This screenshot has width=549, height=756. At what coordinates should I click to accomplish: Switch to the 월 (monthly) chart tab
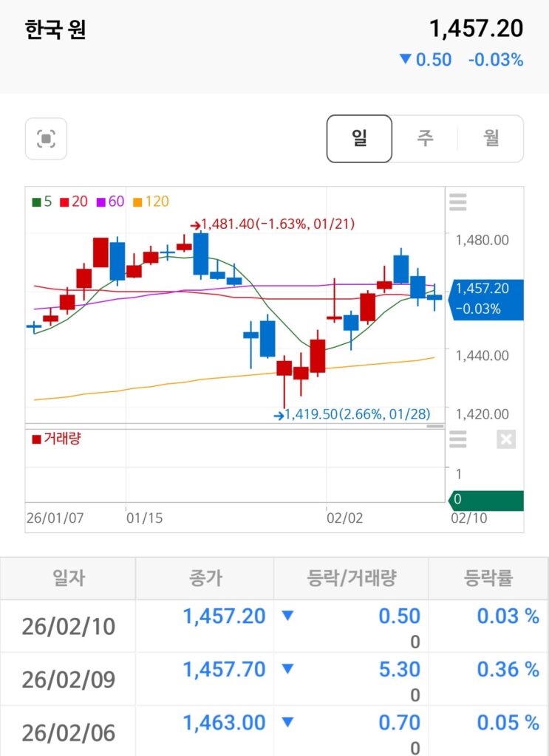(491, 138)
